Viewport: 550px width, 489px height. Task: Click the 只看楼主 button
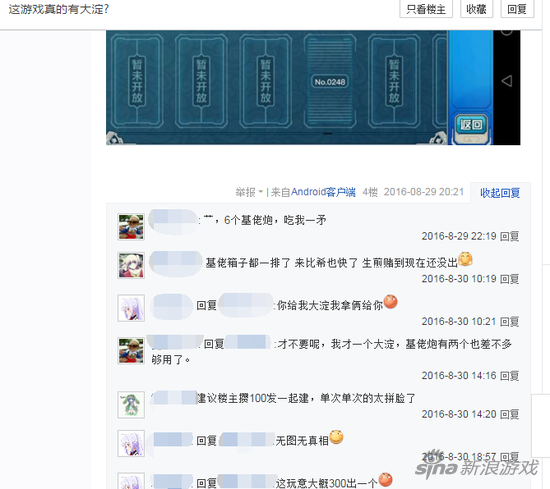pos(426,9)
